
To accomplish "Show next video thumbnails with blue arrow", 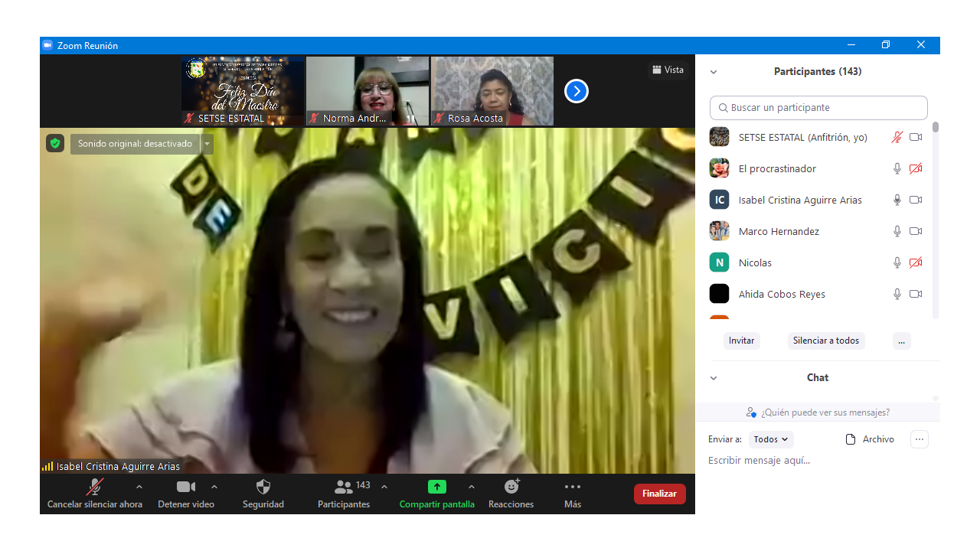I will [577, 91].
